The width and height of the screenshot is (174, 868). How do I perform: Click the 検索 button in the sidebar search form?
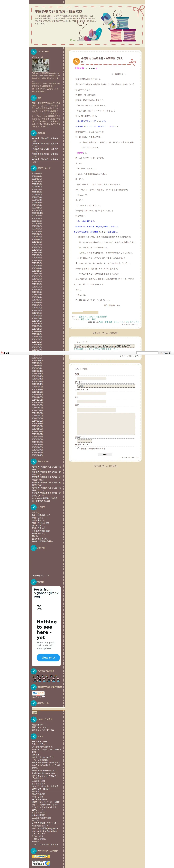35,713
